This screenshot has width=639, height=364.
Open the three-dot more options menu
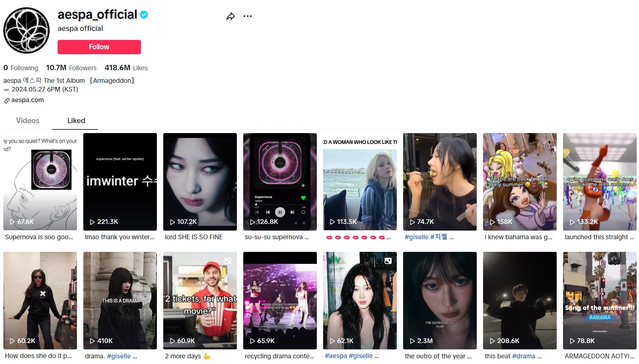pos(248,16)
